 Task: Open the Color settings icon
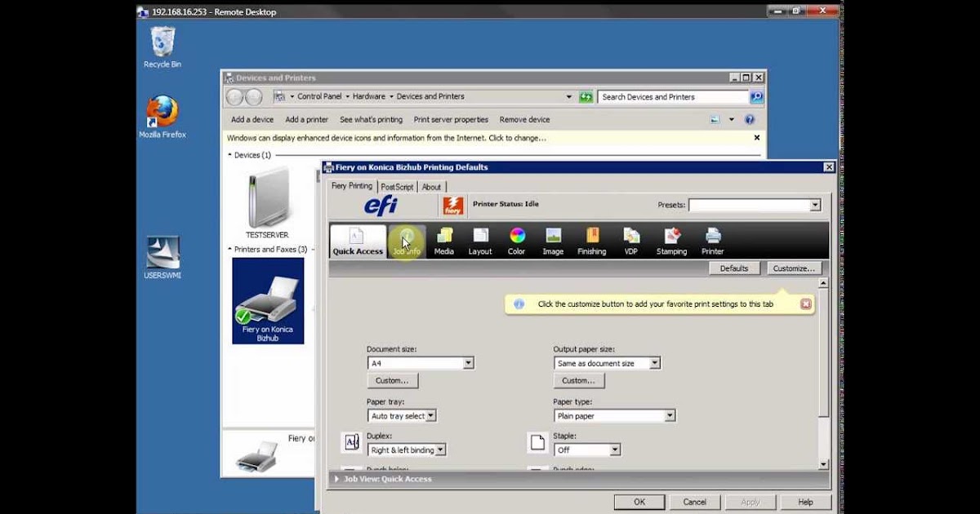click(x=517, y=241)
